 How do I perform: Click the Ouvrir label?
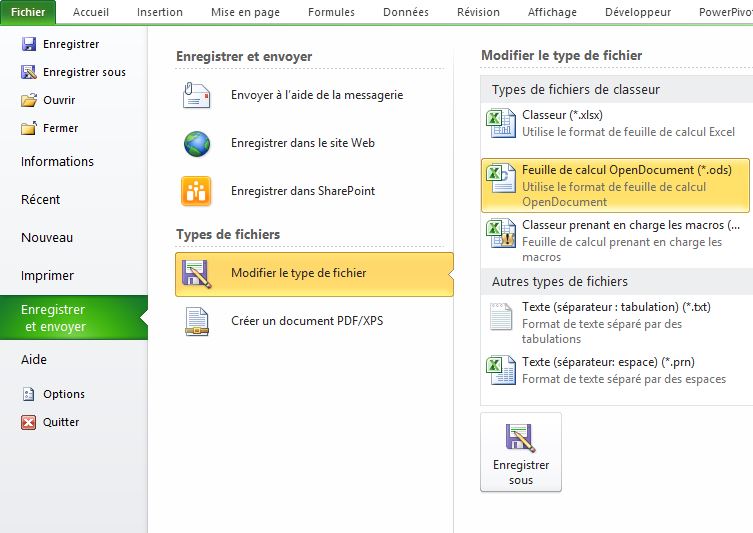point(59,100)
